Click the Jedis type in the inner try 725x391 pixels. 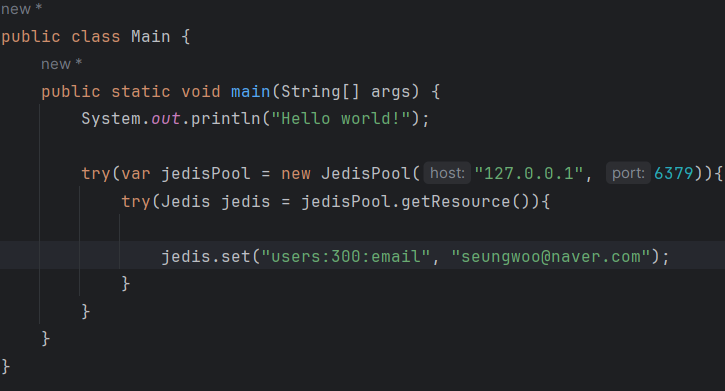(x=186, y=202)
